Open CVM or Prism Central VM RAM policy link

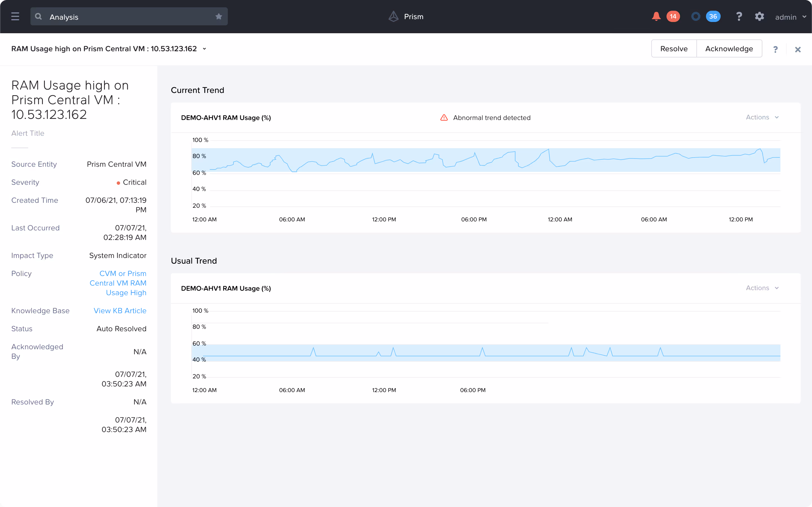tap(118, 283)
